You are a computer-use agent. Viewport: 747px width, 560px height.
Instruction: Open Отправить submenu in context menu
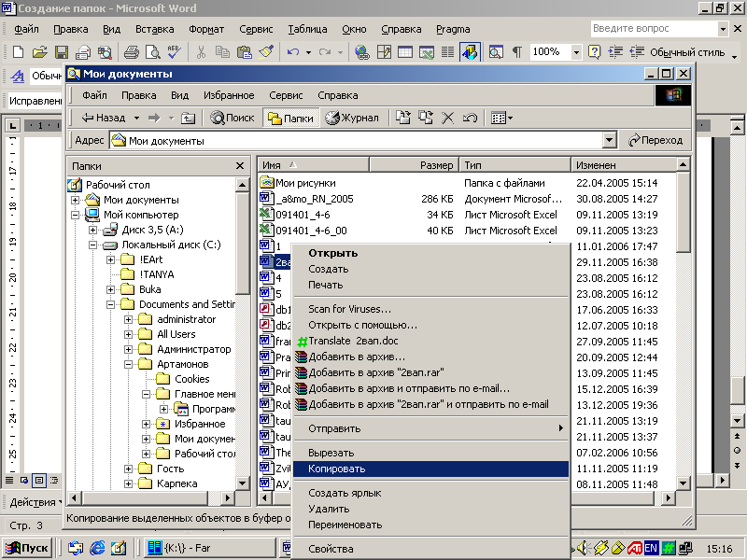coord(430,428)
